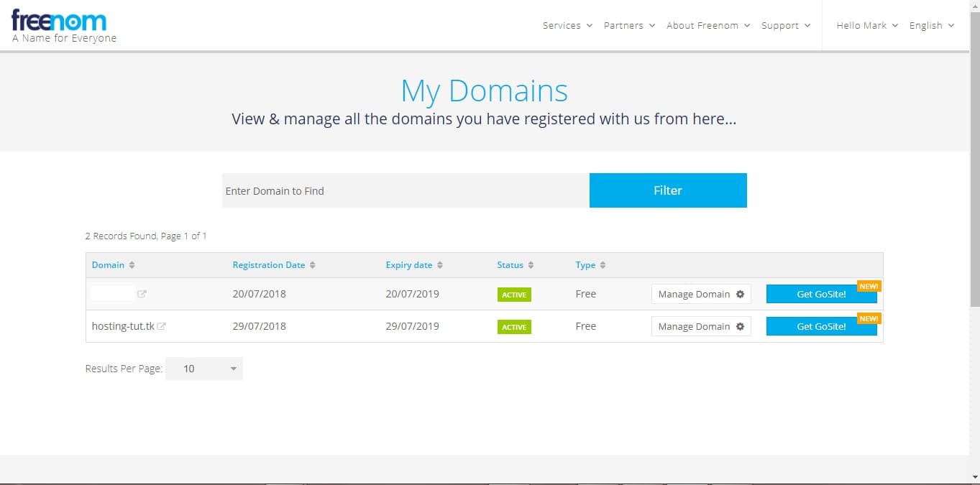Get GoSite for hosting-tut.tk
Screen dimensions: 980x485
point(822,326)
